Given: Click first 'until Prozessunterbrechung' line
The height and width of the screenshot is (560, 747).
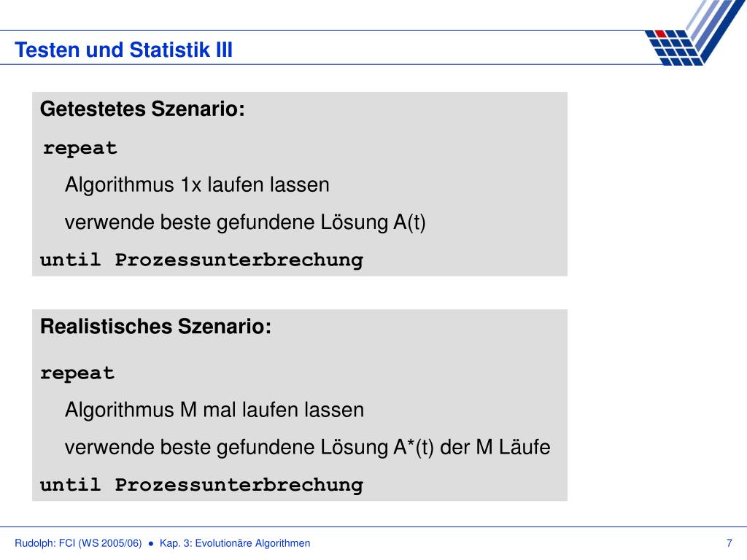Looking at the screenshot, I should pos(201,260).
